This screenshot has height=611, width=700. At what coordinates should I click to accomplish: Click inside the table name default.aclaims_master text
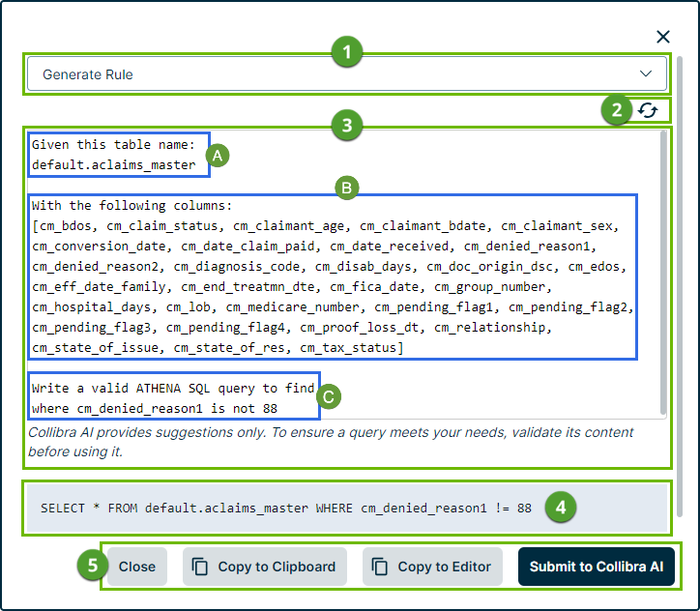click(119, 165)
